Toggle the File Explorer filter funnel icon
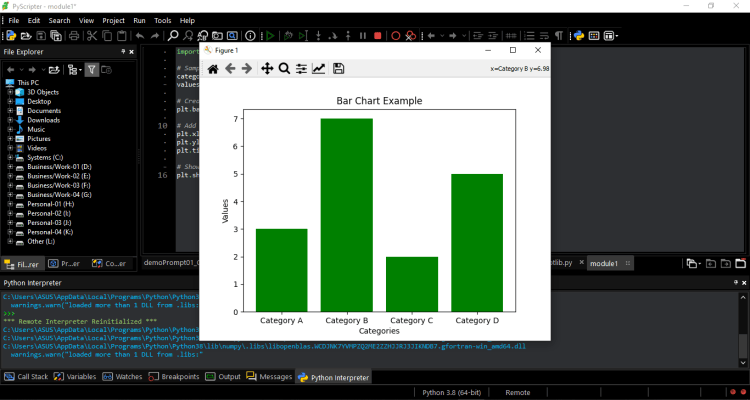This screenshot has width=750, height=400. 91,70
